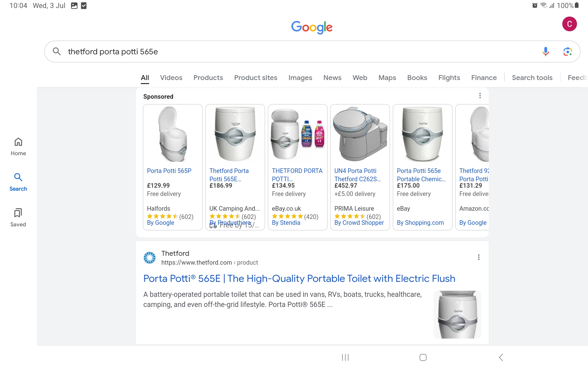Screen dimensions: 588x368
Task: Switch to the Maps tab
Action: point(387,78)
